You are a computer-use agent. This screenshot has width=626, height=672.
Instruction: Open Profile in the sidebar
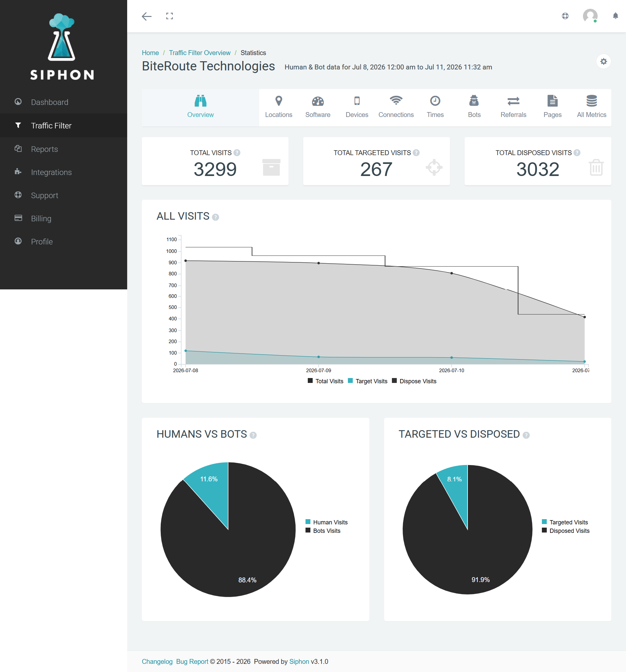64,242
